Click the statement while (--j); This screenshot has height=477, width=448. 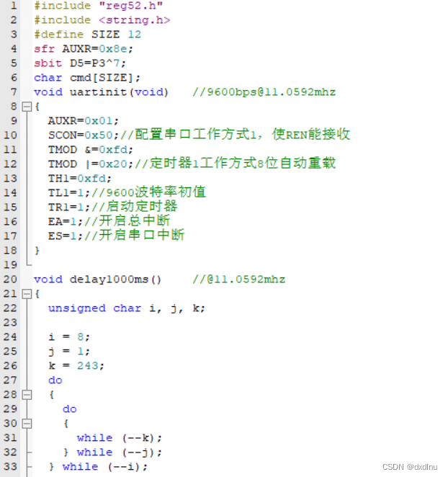[120, 453]
